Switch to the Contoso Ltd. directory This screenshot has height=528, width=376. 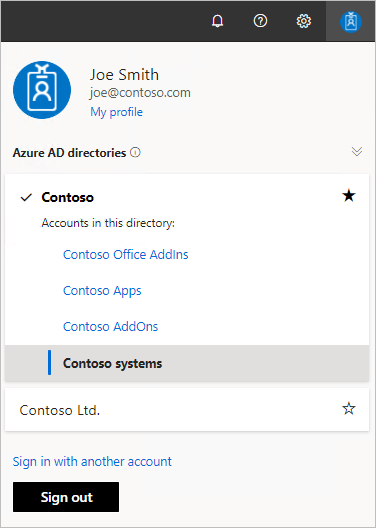click(x=187, y=409)
